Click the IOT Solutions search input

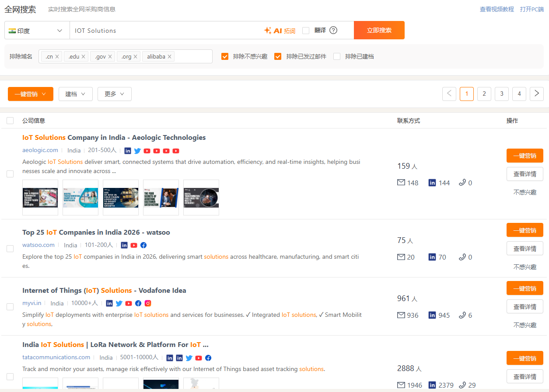166,31
